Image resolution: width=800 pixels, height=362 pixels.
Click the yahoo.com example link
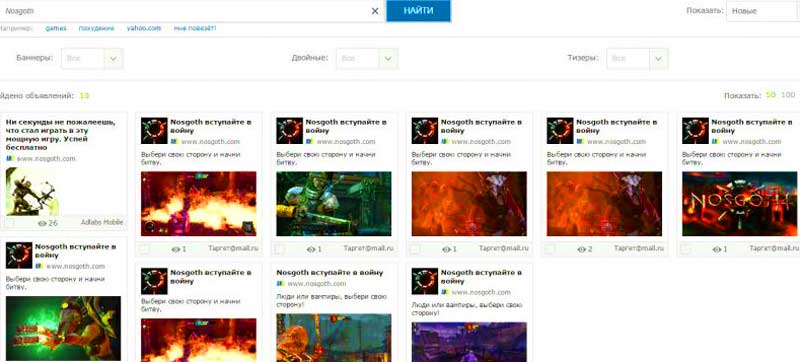[x=144, y=29]
